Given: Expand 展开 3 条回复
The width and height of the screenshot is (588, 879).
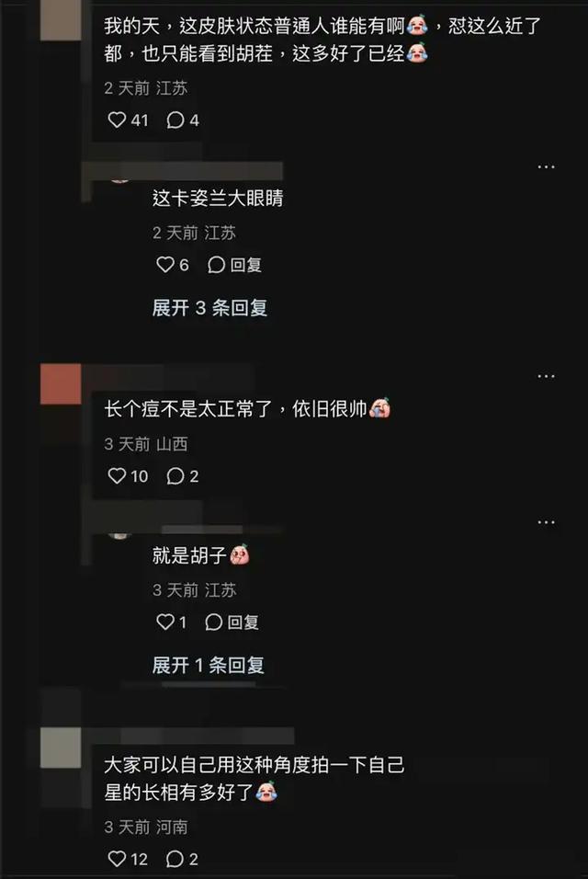Looking at the screenshot, I should [x=210, y=308].
